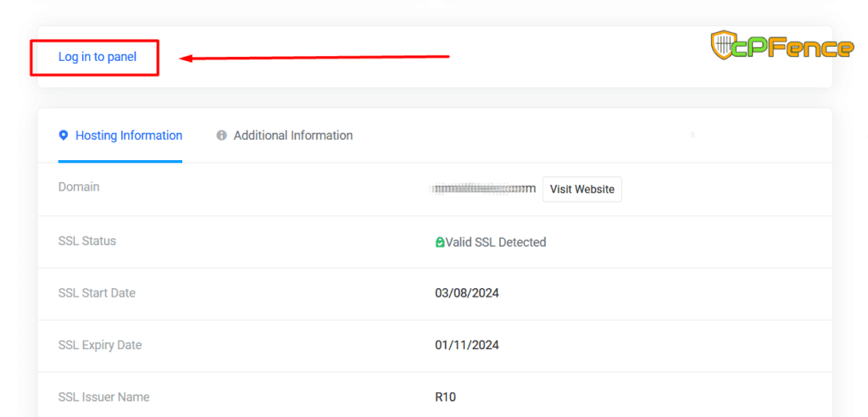Screen dimensions: 868x417
Task: Select the R10 issuer value
Action: click(x=445, y=397)
